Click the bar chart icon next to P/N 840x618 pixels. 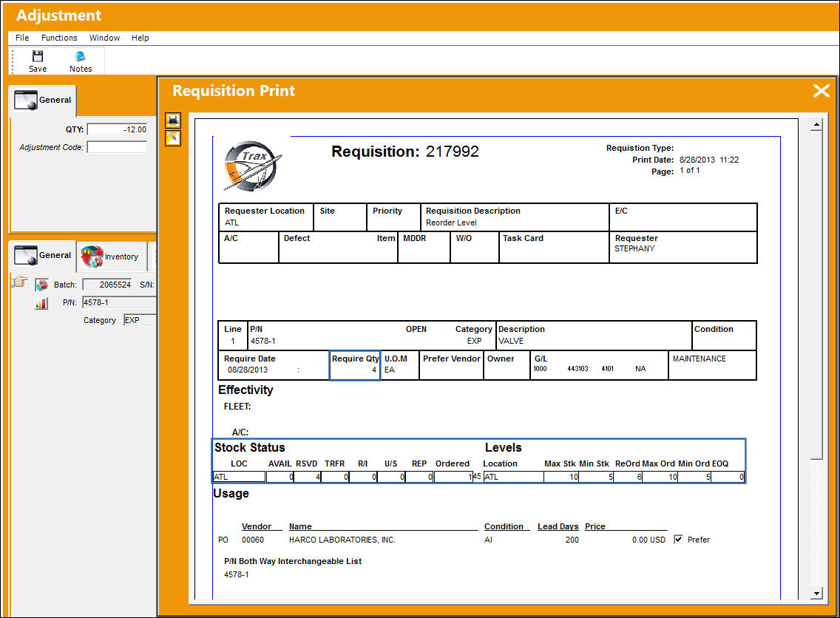(x=41, y=303)
